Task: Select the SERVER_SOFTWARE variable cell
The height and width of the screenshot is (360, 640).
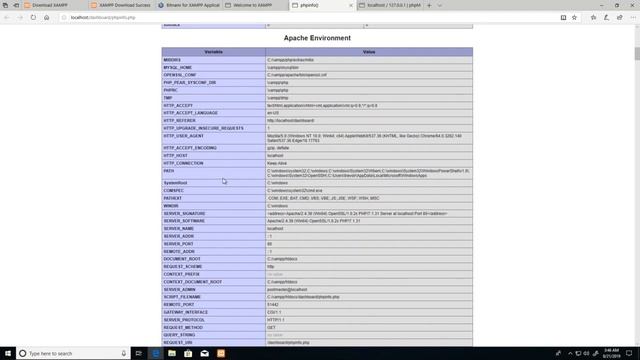Action: tap(213, 221)
